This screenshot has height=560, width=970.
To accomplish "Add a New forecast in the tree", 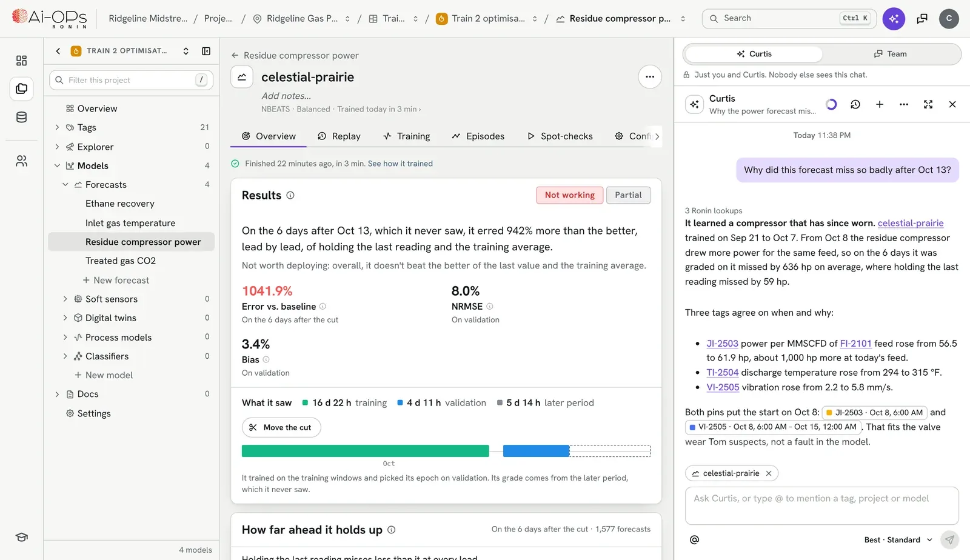I will pos(116,280).
